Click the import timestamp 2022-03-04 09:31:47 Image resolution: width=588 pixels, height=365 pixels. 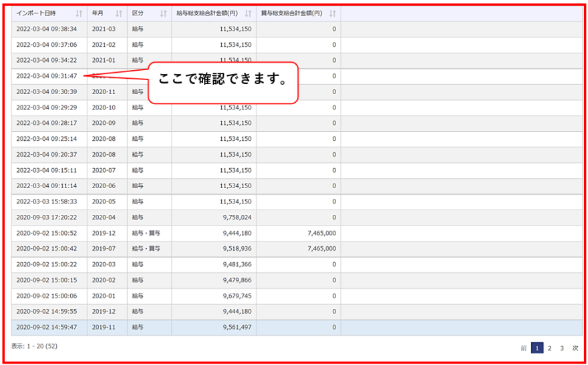pyautogui.click(x=47, y=76)
